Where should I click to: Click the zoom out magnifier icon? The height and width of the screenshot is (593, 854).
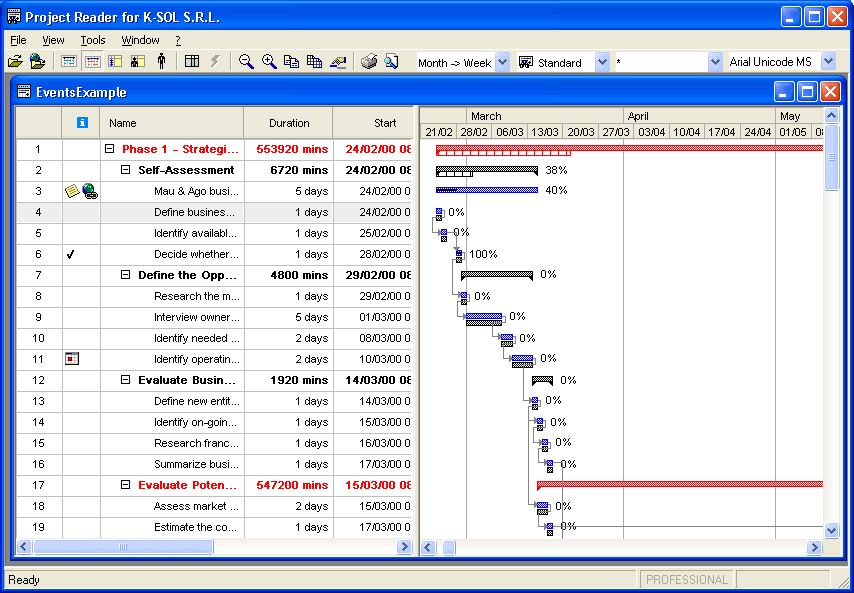[x=246, y=62]
